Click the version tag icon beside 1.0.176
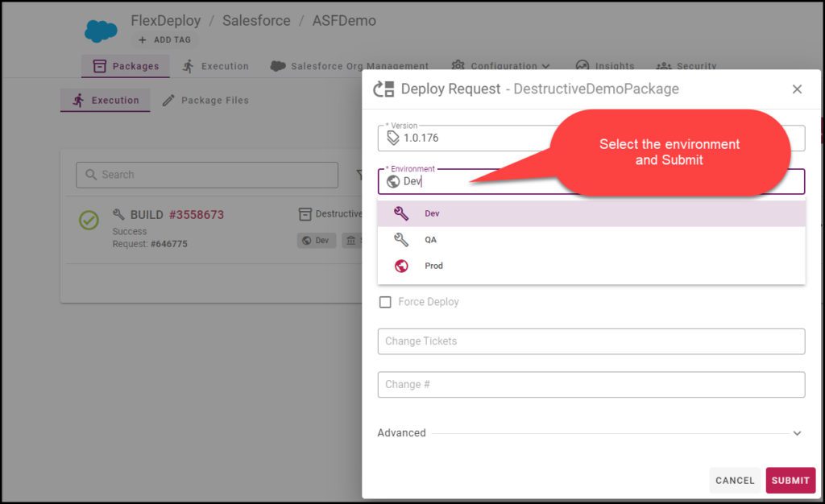The width and height of the screenshot is (825, 504). click(393, 138)
